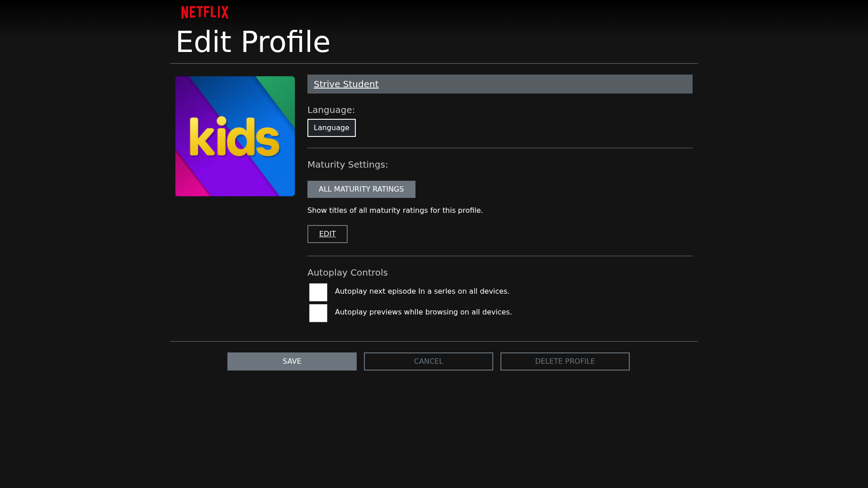Save the profile changes
The height and width of the screenshot is (488, 868).
pyautogui.click(x=292, y=361)
